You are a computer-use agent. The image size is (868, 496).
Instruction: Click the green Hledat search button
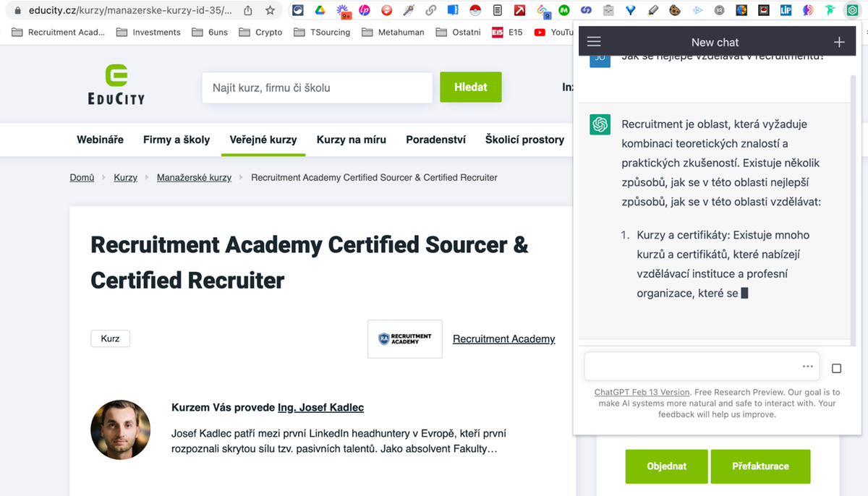[x=471, y=87]
